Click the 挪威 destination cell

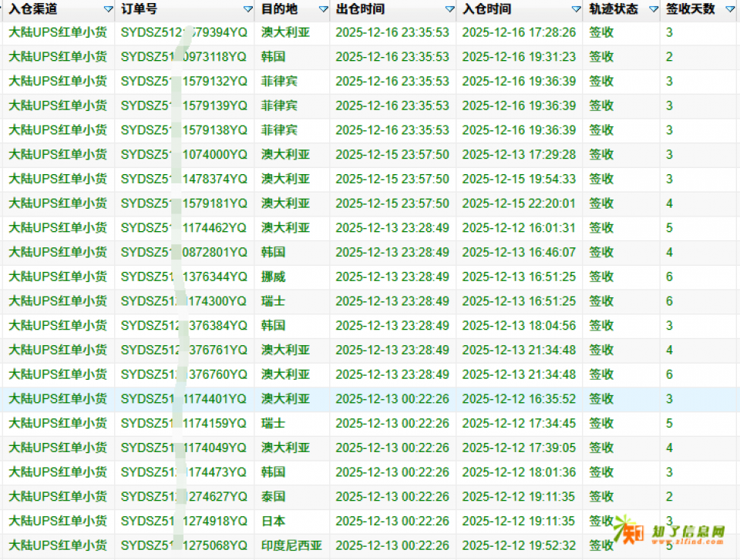[273, 277]
